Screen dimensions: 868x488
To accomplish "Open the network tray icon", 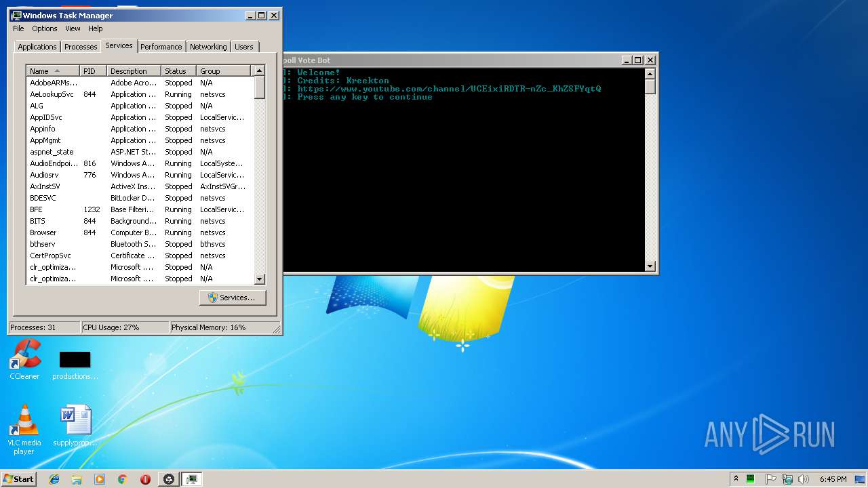I will click(787, 479).
